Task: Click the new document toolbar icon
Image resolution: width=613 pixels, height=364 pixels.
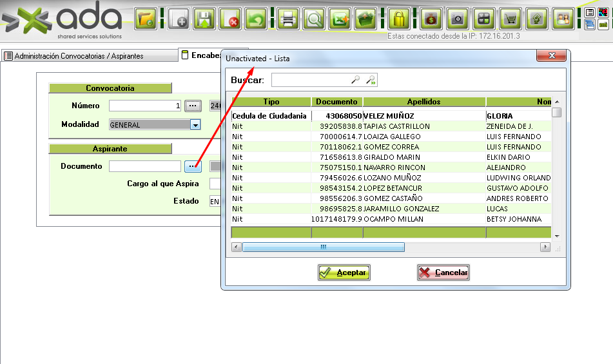Action: [x=179, y=19]
